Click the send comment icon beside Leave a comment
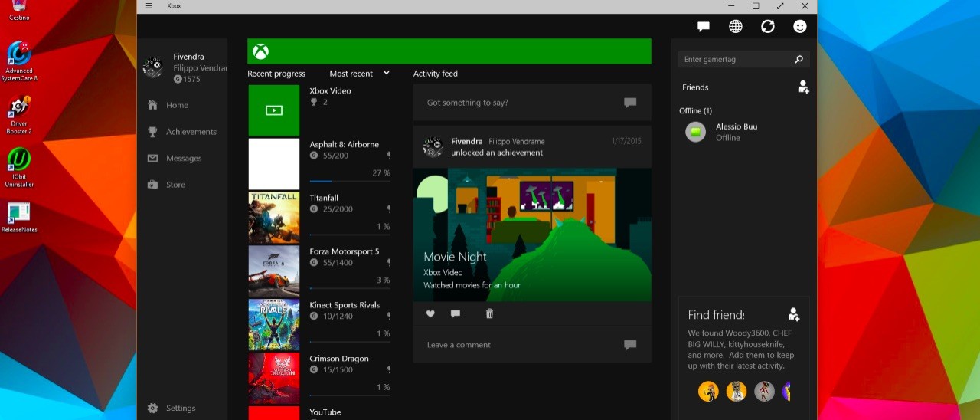 coord(630,345)
